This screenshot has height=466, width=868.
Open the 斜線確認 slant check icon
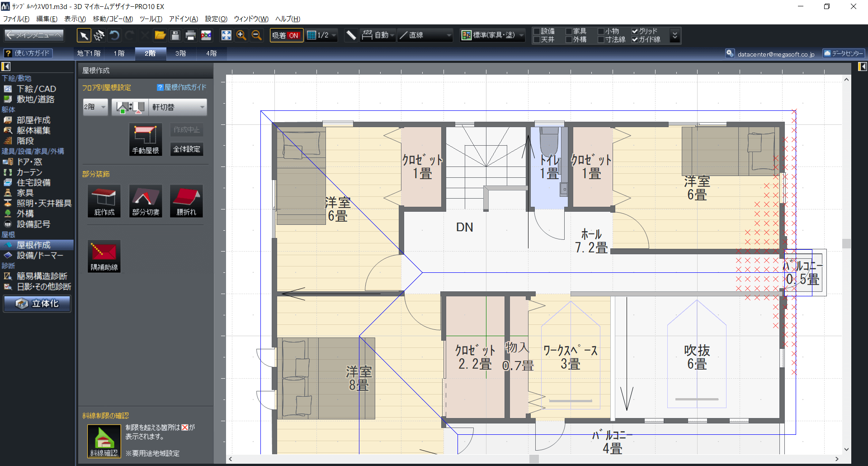point(104,442)
